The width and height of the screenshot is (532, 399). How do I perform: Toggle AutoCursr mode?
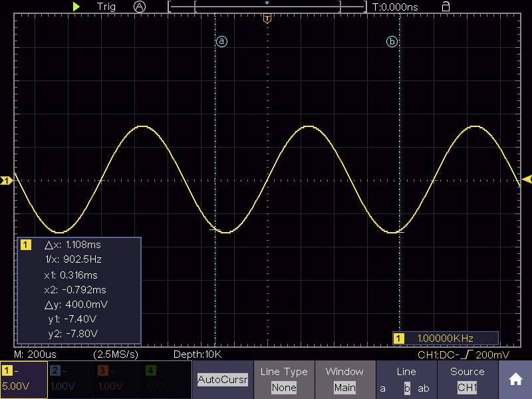(222, 379)
